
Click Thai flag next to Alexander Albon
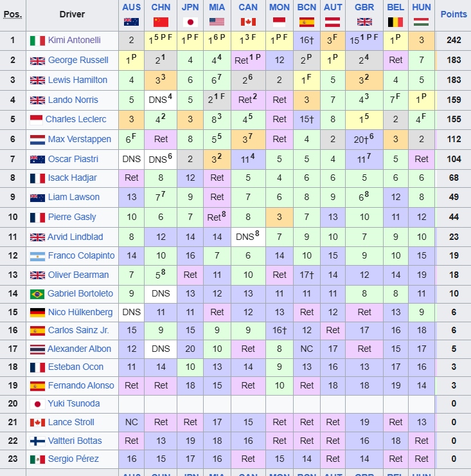click(x=38, y=349)
